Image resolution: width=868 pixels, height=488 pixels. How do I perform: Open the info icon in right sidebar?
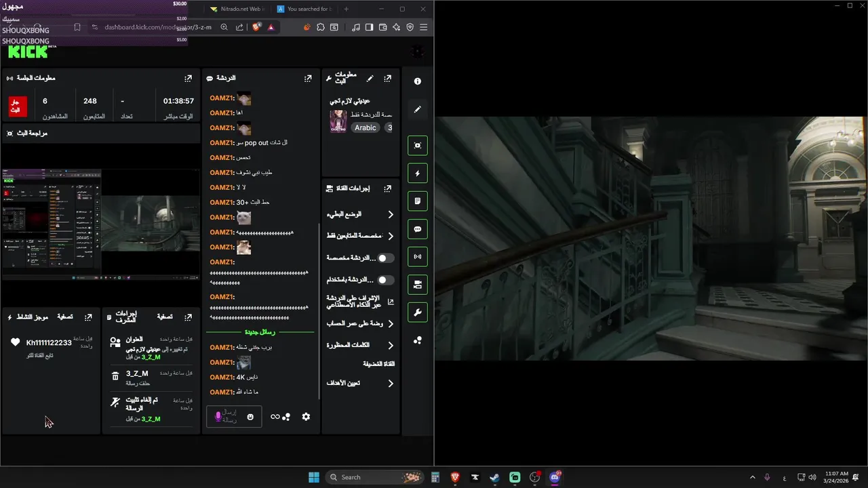click(418, 81)
